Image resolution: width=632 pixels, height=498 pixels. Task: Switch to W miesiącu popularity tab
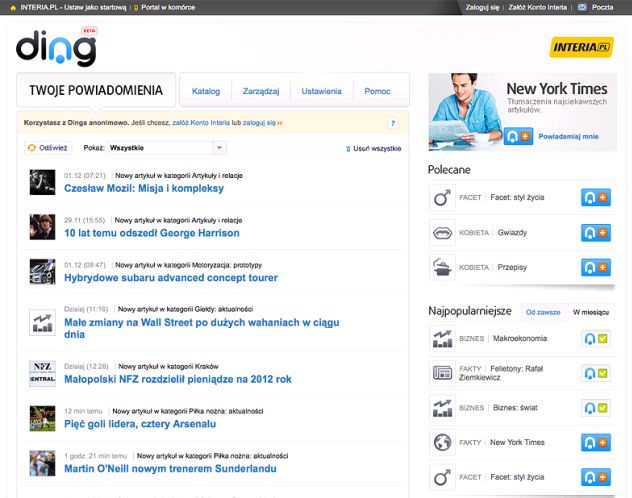click(x=591, y=312)
